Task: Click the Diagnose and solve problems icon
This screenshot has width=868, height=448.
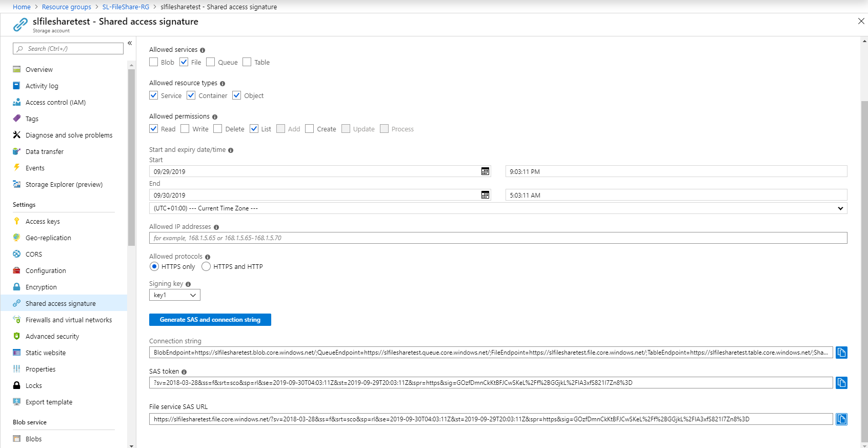Action: pos(17,135)
